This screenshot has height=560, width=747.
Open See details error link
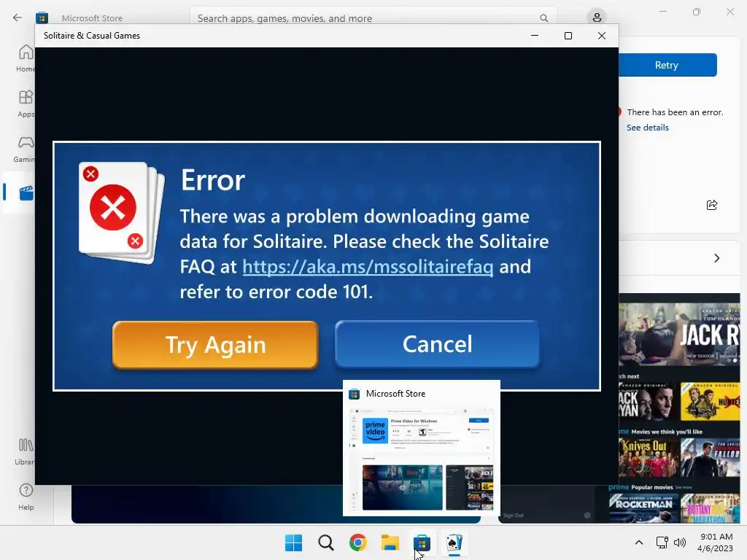pyautogui.click(x=648, y=128)
